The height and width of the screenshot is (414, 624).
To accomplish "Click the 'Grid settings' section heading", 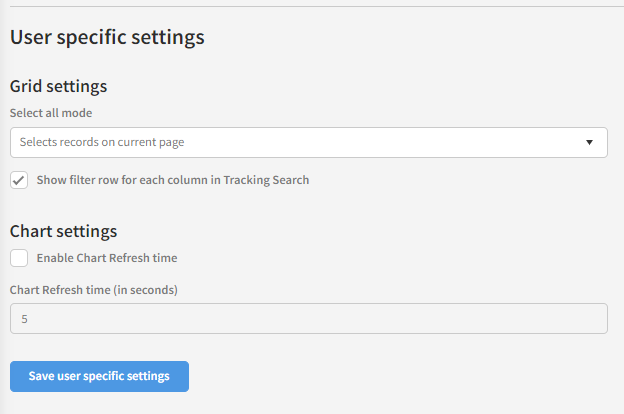I will (59, 86).
